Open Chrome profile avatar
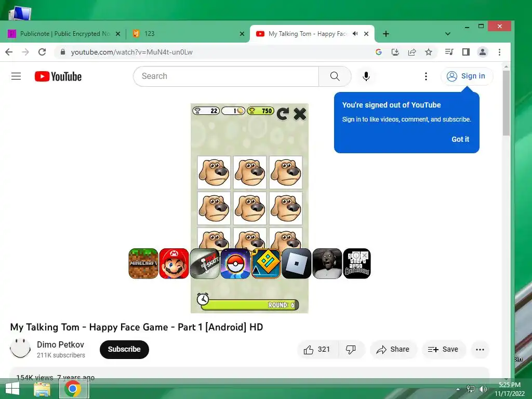 pos(483,52)
